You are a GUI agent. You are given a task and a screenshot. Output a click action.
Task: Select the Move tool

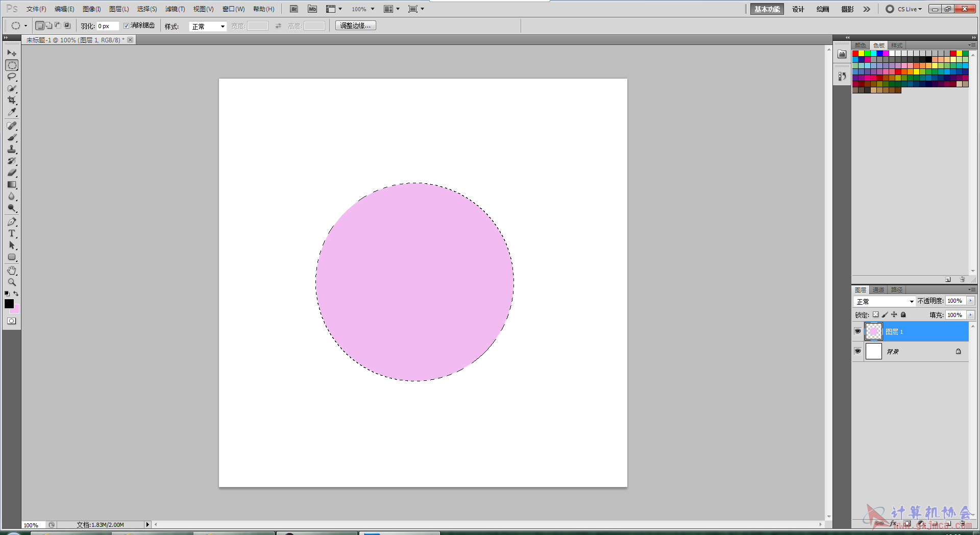pyautogui.click(x=12, y=53)
